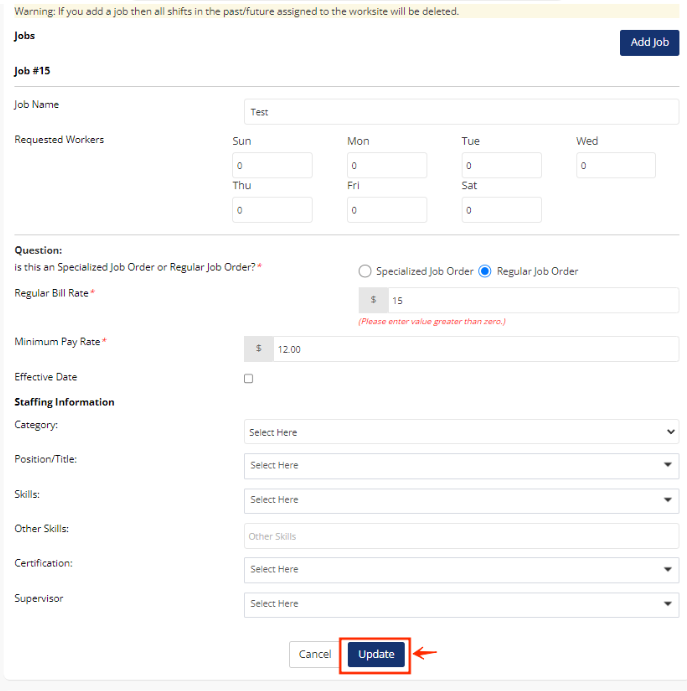
Task: Click the Mon requested workers field
Action: (386, 166)
